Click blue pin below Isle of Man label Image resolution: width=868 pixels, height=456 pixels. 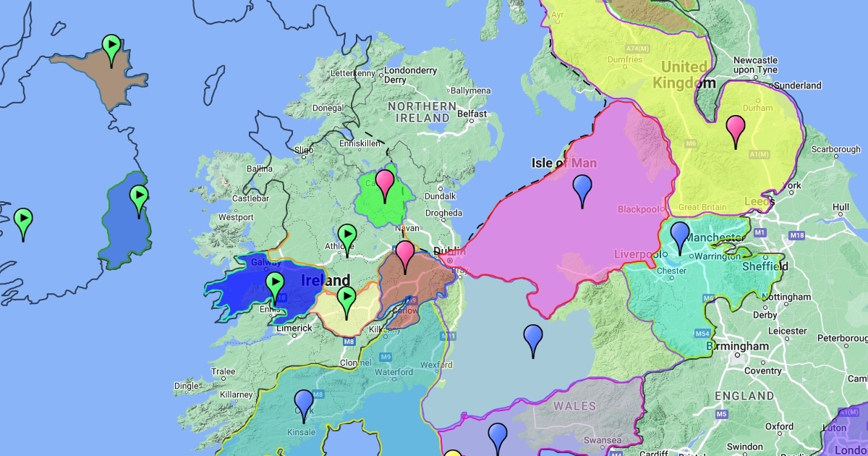coord(582,190)
